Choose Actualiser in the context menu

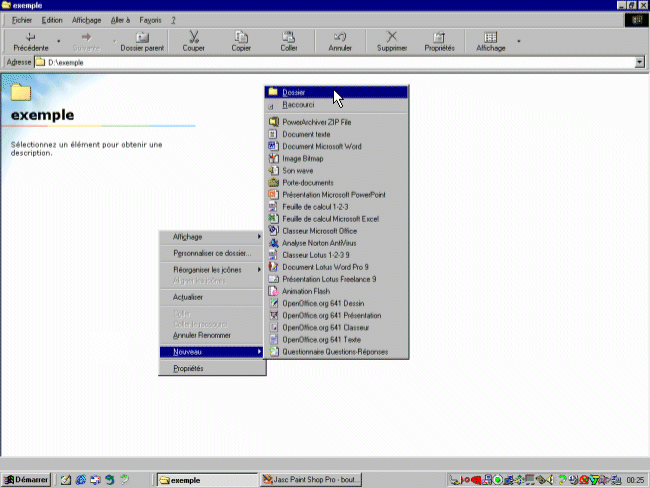212,297
